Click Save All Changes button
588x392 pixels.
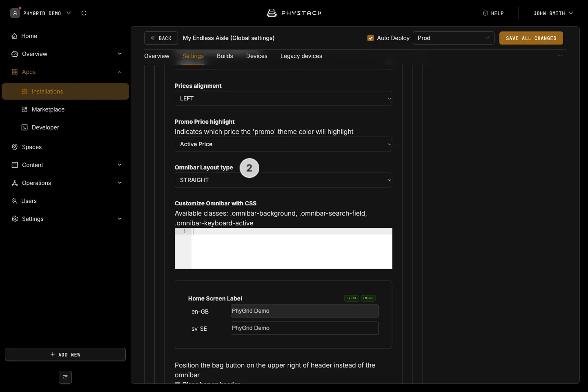coord(531,38)
